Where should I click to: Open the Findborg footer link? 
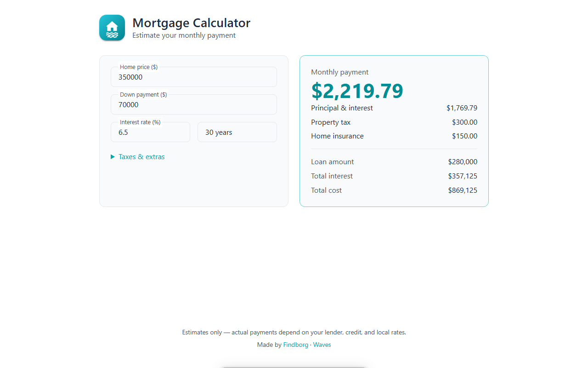coord(296,345)
